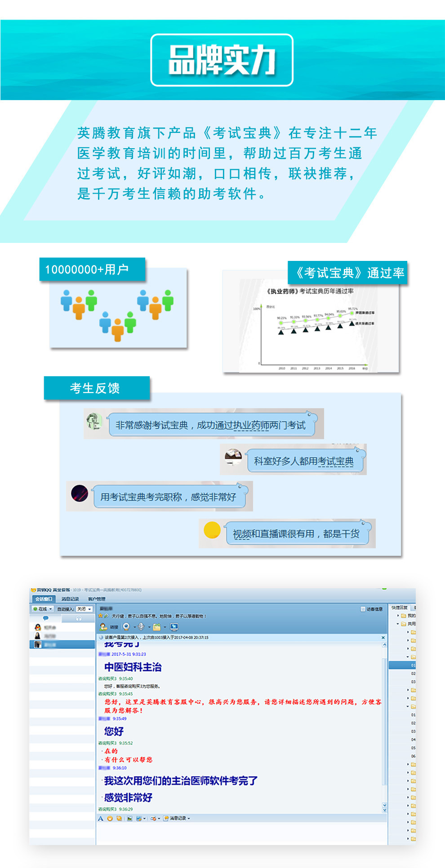445x868 pixels.
Task: Click the chat scroll-to-bottom double arrow
Action: 384,809
